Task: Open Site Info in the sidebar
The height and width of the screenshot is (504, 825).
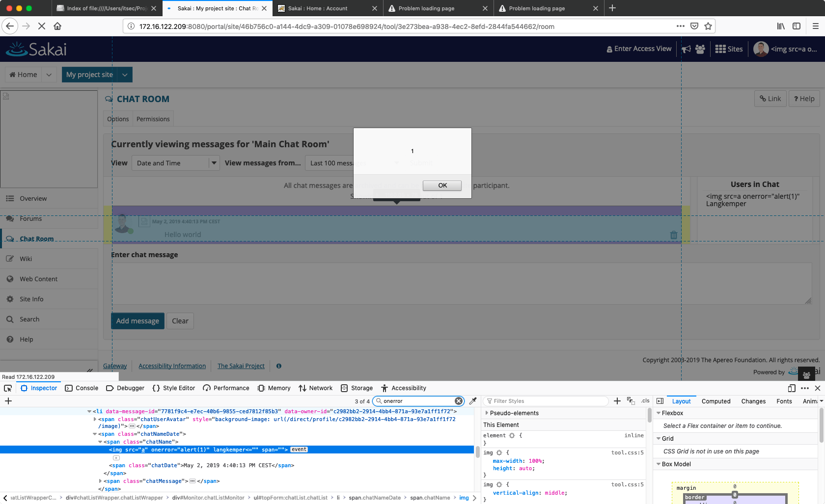Action: pyautogui.click(x=49, y=299)
